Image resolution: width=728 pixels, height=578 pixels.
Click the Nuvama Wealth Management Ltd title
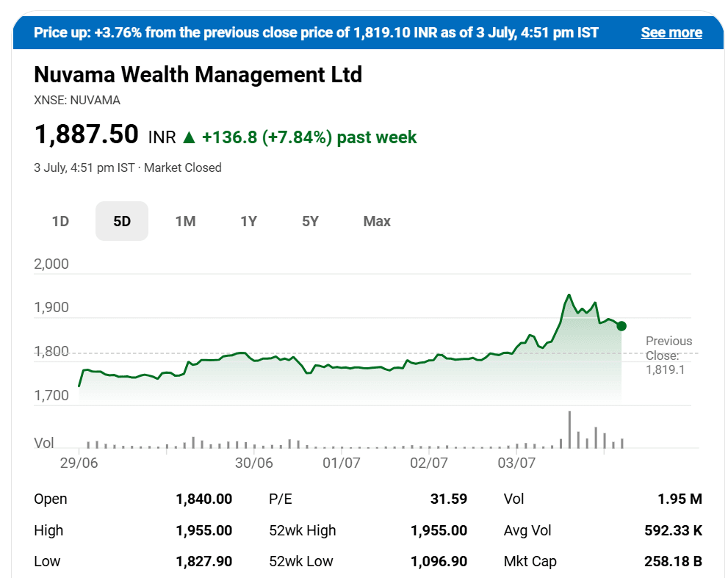click(198, 75)
